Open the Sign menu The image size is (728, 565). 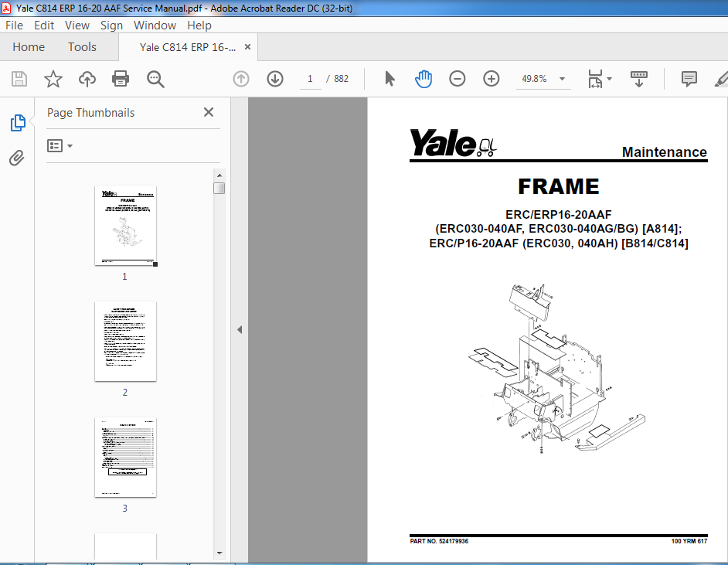pyautogui.click(x=111, y=26)
